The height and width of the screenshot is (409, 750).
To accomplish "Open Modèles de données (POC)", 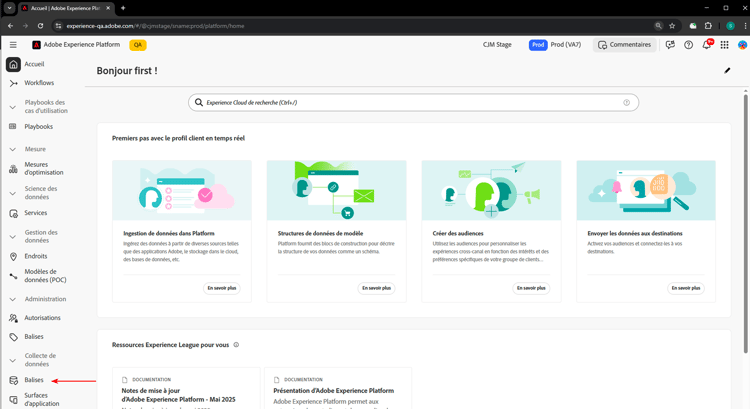I will click(45, 276).
